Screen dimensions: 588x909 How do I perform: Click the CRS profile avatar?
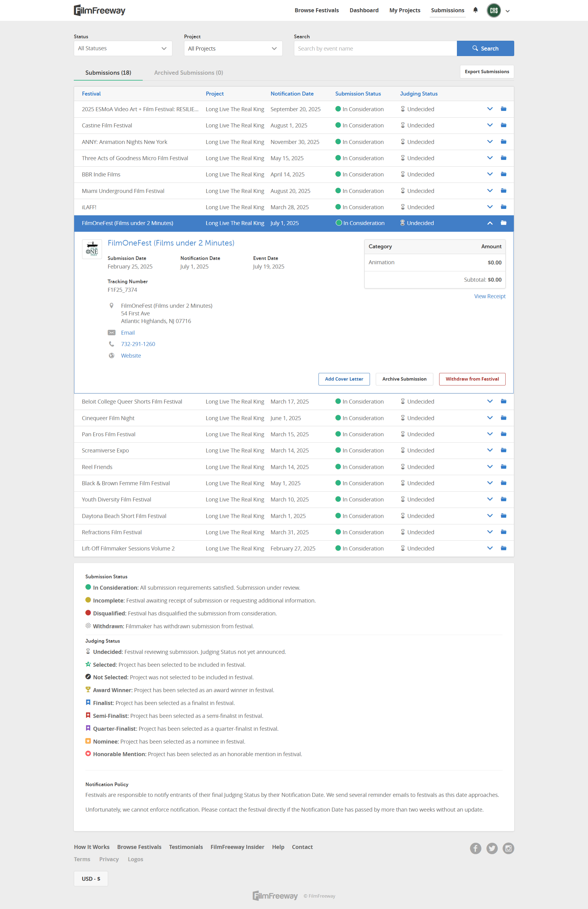click(494, 10)
